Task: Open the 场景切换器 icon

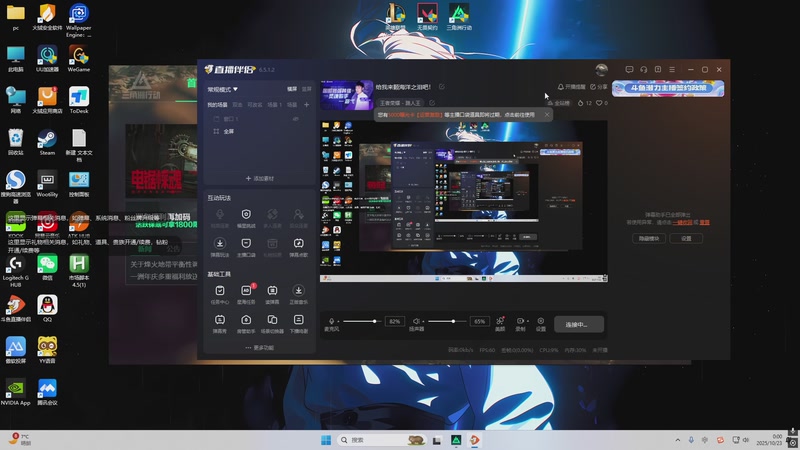Action: (272, 320)
